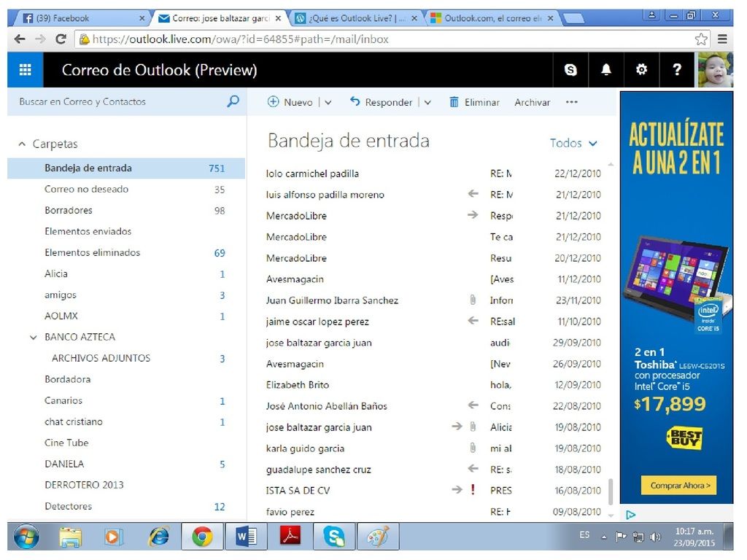Click the browser back arrow
The width and height of the screenshot is (747, 560).
20,39
